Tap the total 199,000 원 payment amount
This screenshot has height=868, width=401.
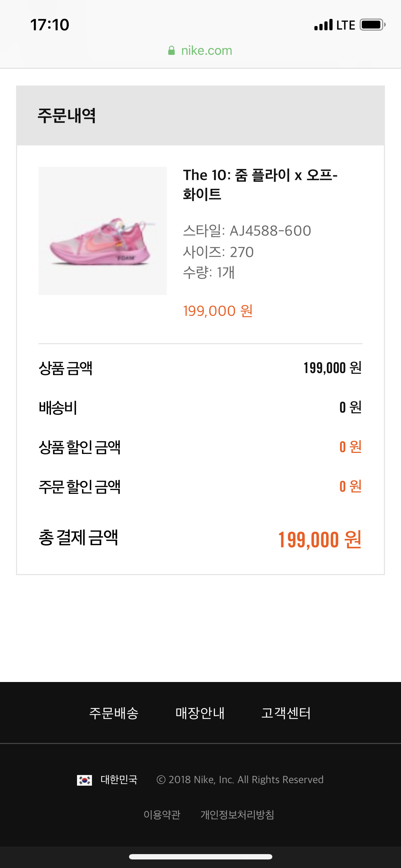point(319,539)
